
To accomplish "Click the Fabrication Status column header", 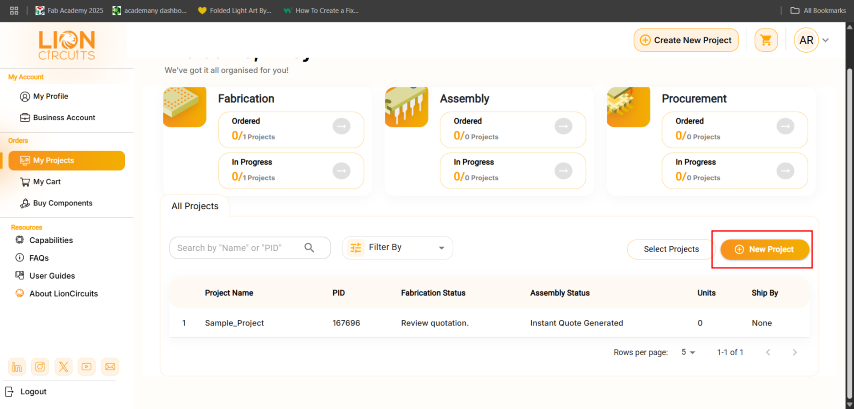I will [433, 293].
